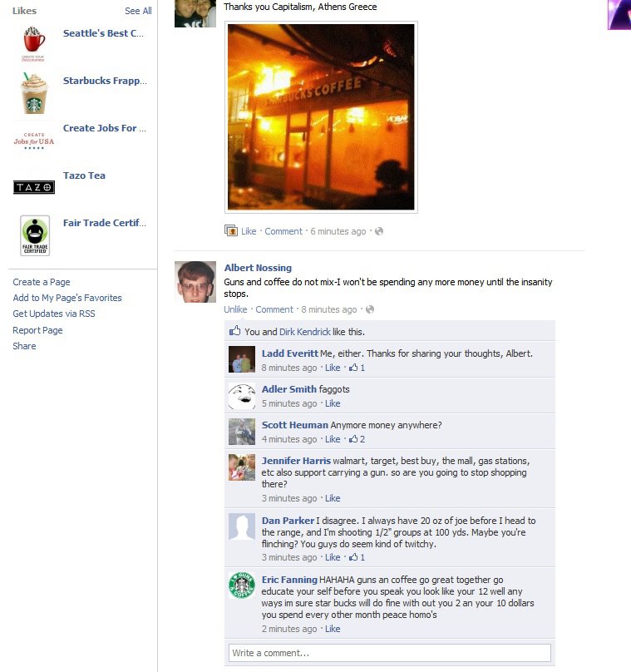
Task: Click thumbs-up count on Ladd Everitt's comment
Action: (x=357, y=368)
